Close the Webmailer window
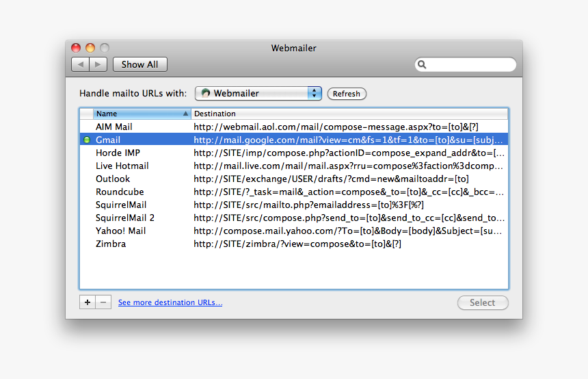Viewport: 588px width, 379px height. pyautogui.click(x=76, y=48)
